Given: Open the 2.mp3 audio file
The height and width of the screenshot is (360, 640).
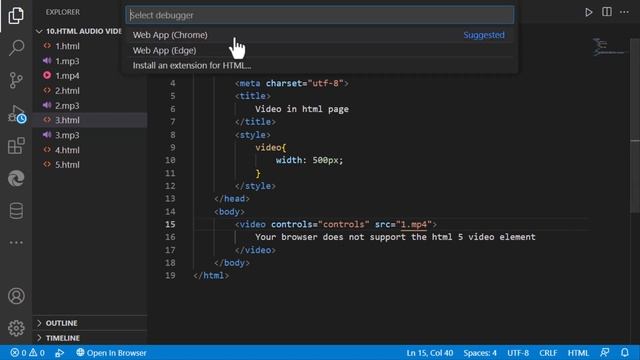Looking at the screenshot, I should pyautogui.click(x=90, y=105).
